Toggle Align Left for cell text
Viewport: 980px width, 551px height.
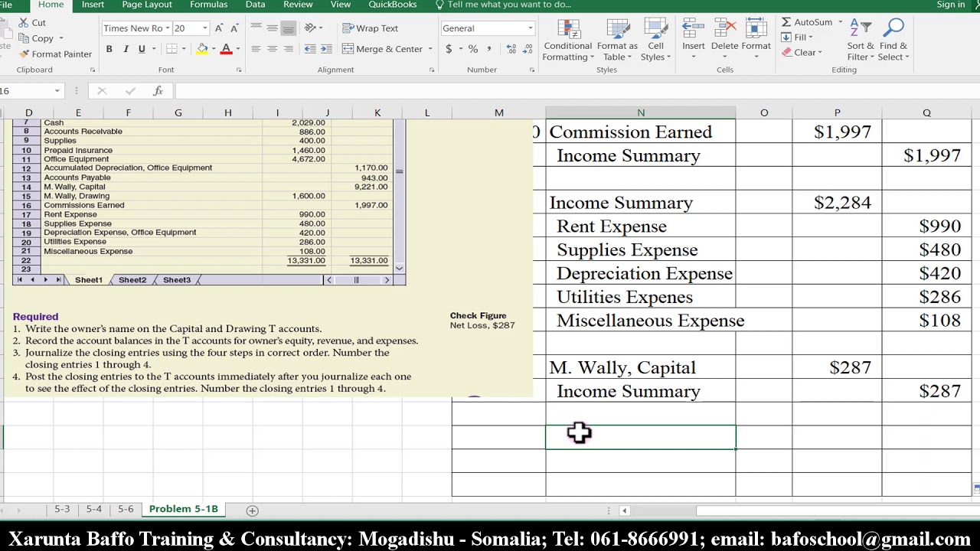[256, 49]
